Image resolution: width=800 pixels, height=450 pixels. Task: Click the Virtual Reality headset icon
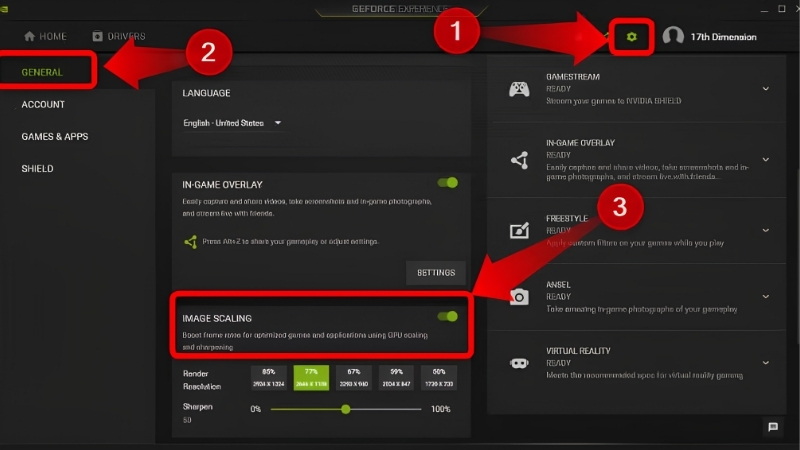519,363
